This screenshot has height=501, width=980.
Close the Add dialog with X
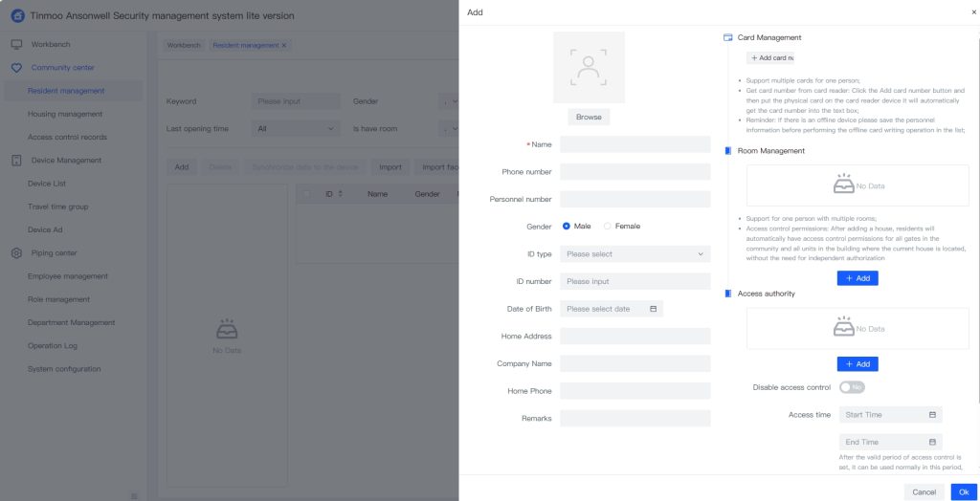tap(974, 12)
